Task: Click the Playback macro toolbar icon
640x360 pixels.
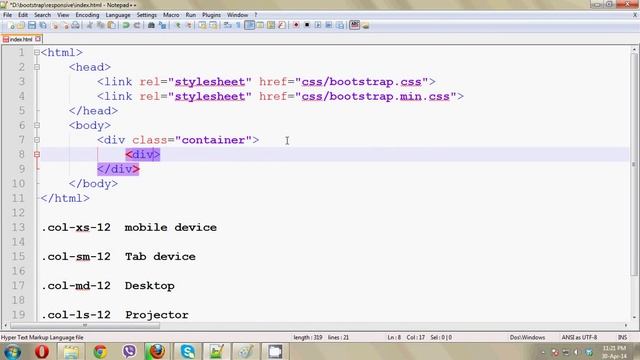Action: [318, 25]
